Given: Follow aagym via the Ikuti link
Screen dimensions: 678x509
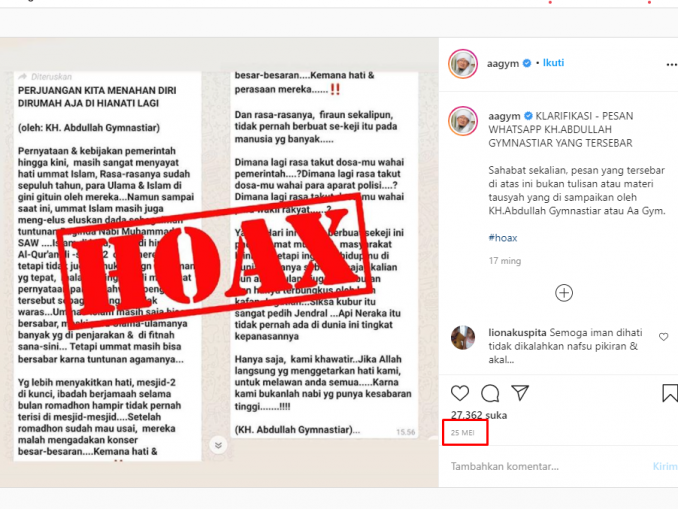Looking at the screenshot, I should (553, 63).
